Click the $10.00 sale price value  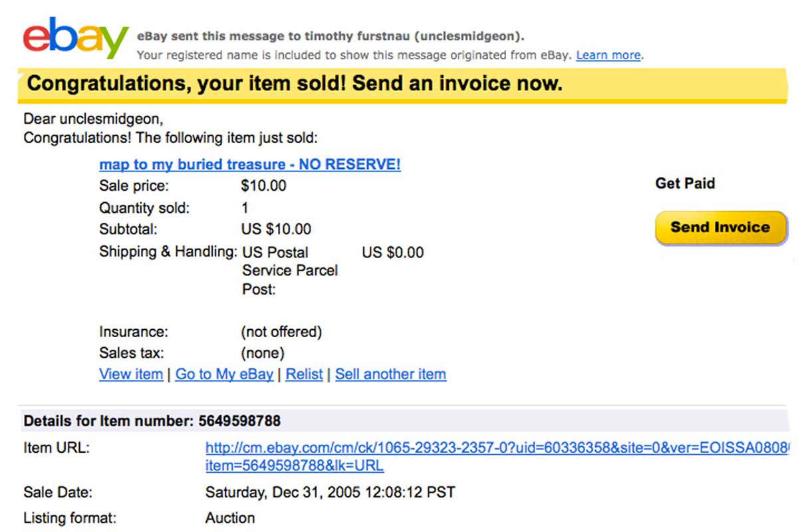[x=263, y=186]
